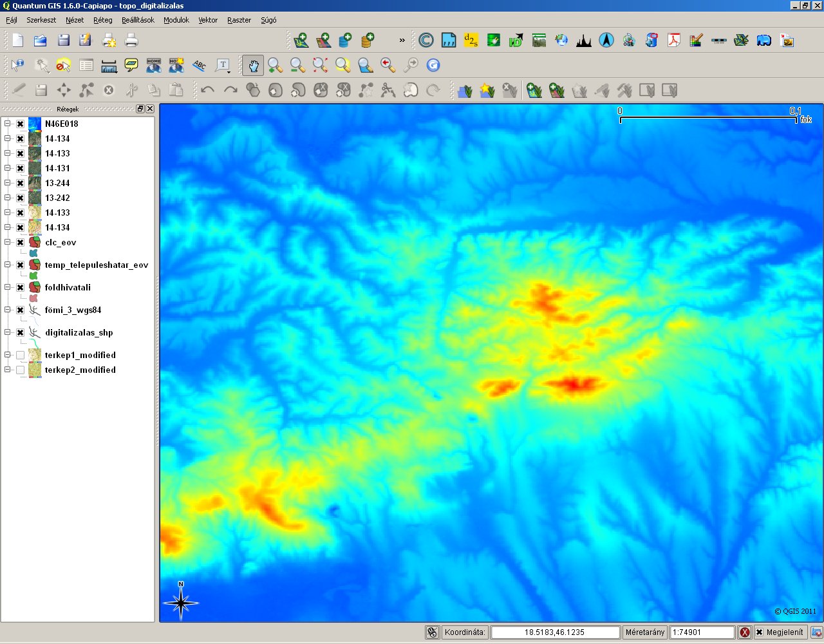Viewport: 824px width, 644px height.
Task: Click the Scale Bar plugin icon
Action: [719, 41]
